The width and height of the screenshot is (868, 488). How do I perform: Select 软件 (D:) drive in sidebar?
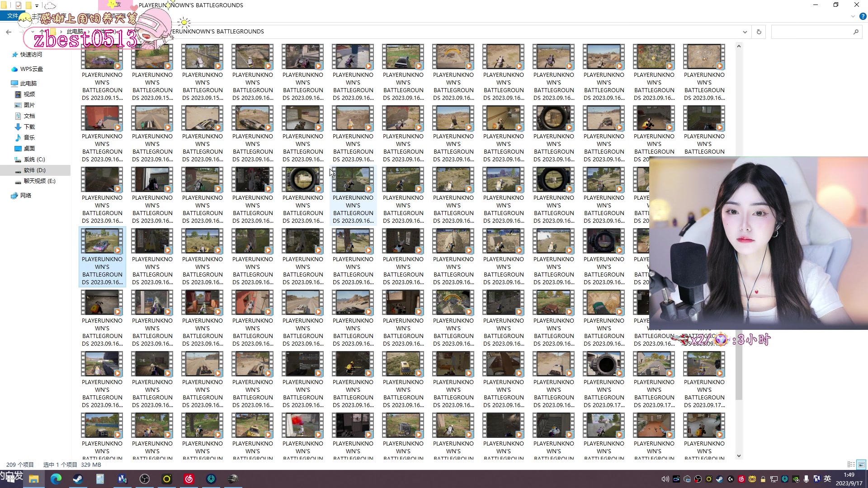click(x=35, y=170)
